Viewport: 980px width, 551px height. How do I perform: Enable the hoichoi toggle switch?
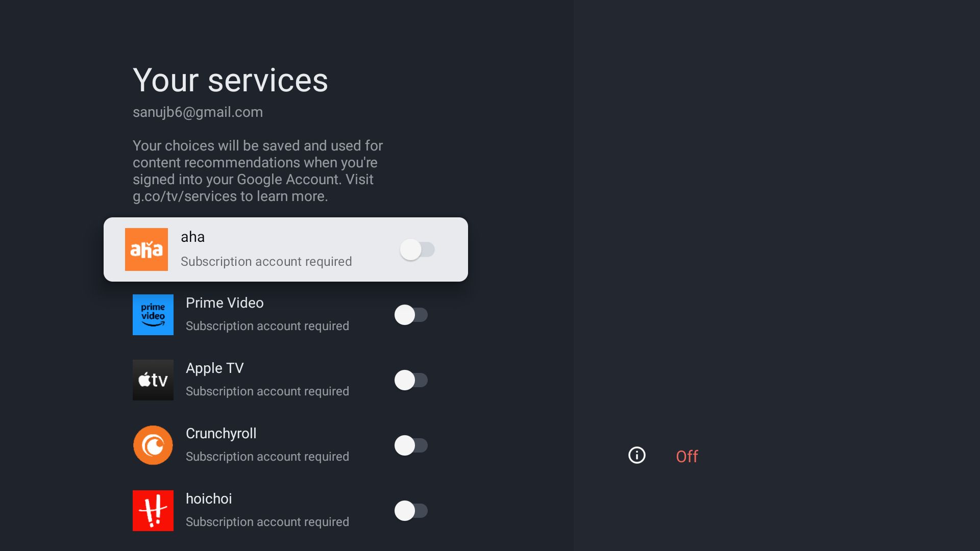pyautogui.click(x=411, y=511)
